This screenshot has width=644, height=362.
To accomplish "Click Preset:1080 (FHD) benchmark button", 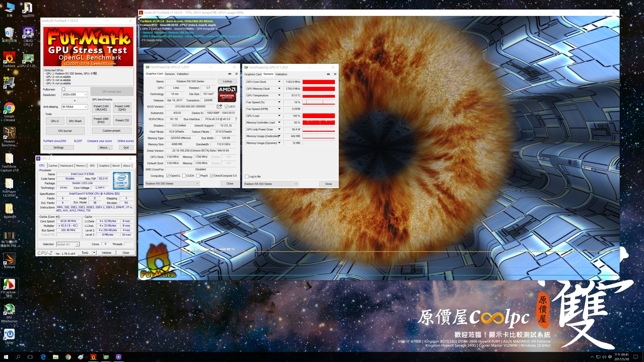I will [x=101, y=120].
